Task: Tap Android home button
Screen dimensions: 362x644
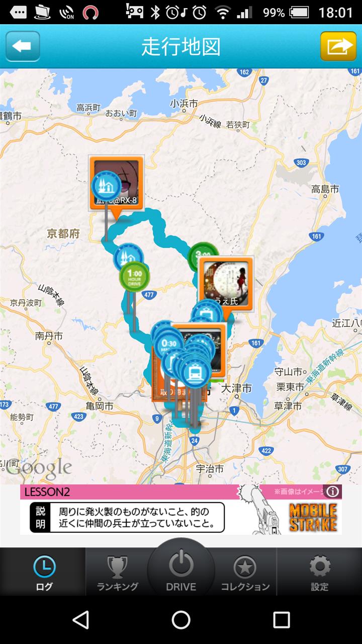Action: click(x=181, y=620)
